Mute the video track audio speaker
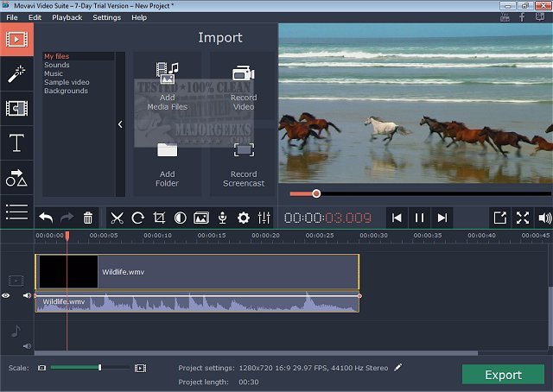This screenshot has width=553, height=392. (x=27, y=295)
